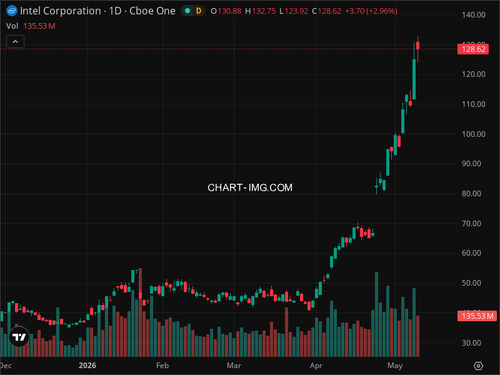Click the 80.00 price axis label
Screen dimensions: 500x375
[x=471, y=194]
